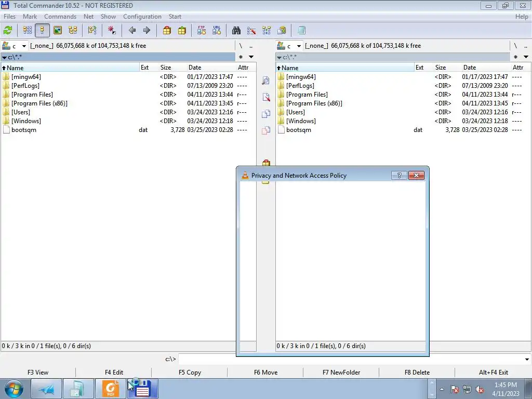Click the left panel root directory backslash button
Viewport: 532px width, 399px height.
pyautogui.click(x=241, y=46)
